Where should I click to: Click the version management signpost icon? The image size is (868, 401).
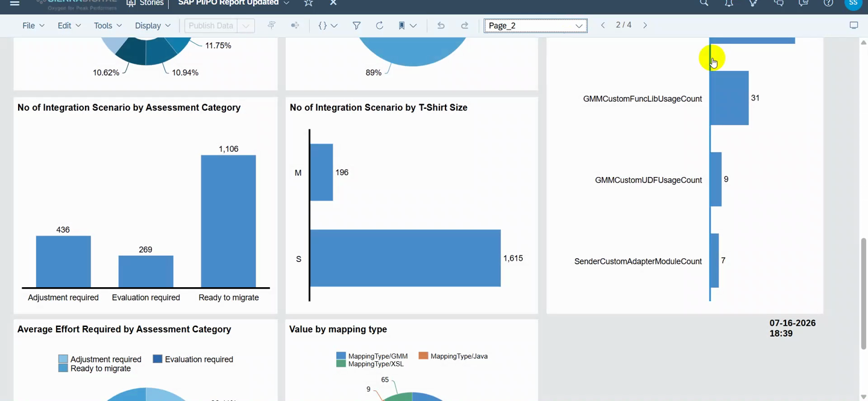(x=271, y=25)
